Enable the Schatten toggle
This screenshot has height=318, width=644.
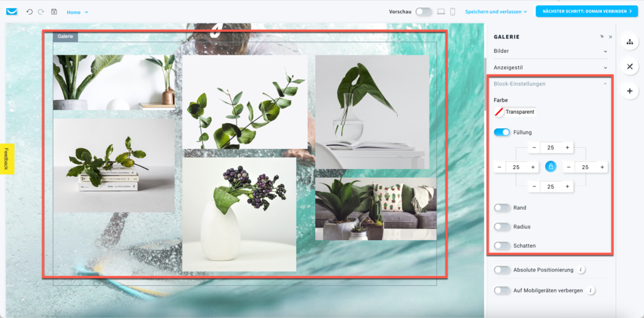coord(501,245)
